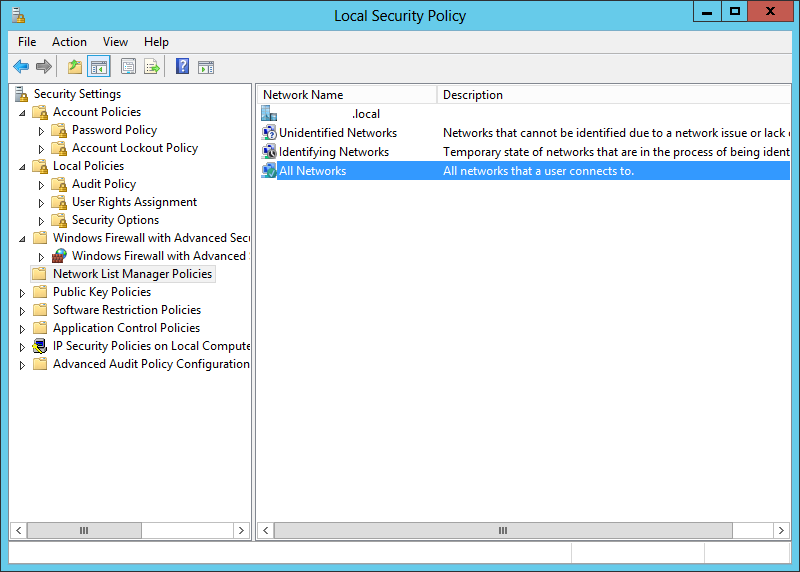Select the Identifying Networks entry name

334,152
